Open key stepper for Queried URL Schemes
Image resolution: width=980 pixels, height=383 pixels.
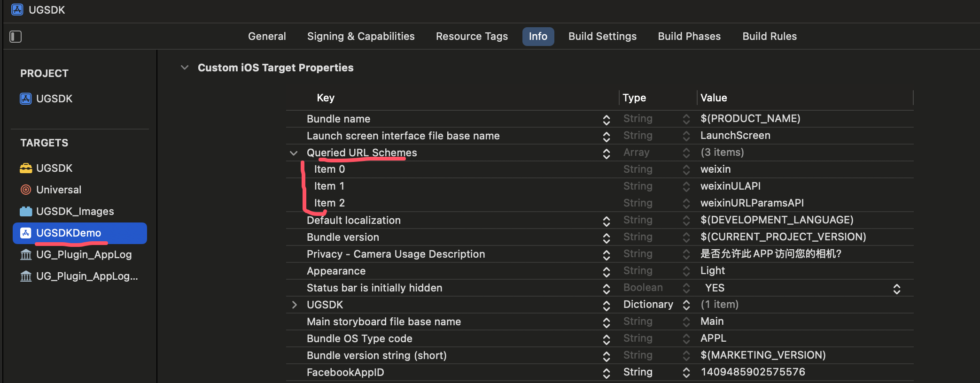(607, 153)
